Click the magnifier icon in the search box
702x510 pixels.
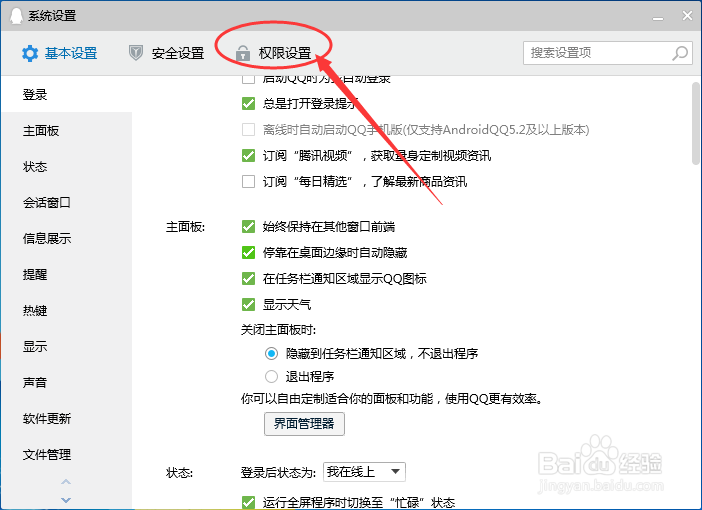(680, 53)
